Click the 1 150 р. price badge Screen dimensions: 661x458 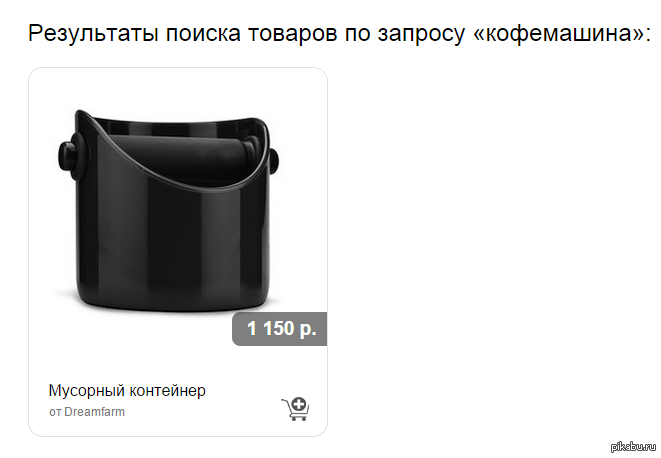[x=279, y=329]
